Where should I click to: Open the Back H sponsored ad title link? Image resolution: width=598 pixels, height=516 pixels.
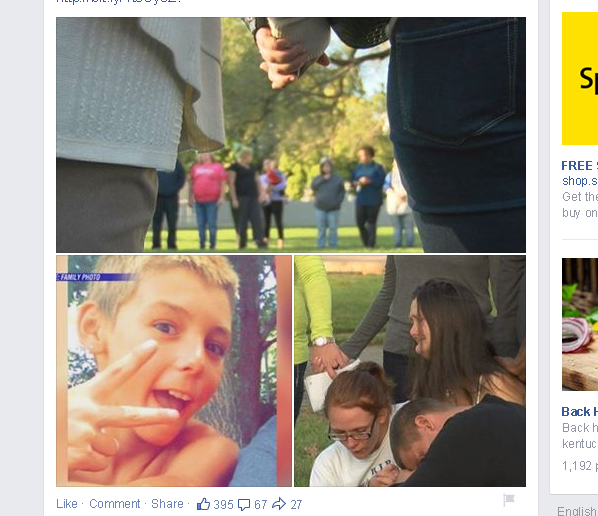click(x=579, y=412)
